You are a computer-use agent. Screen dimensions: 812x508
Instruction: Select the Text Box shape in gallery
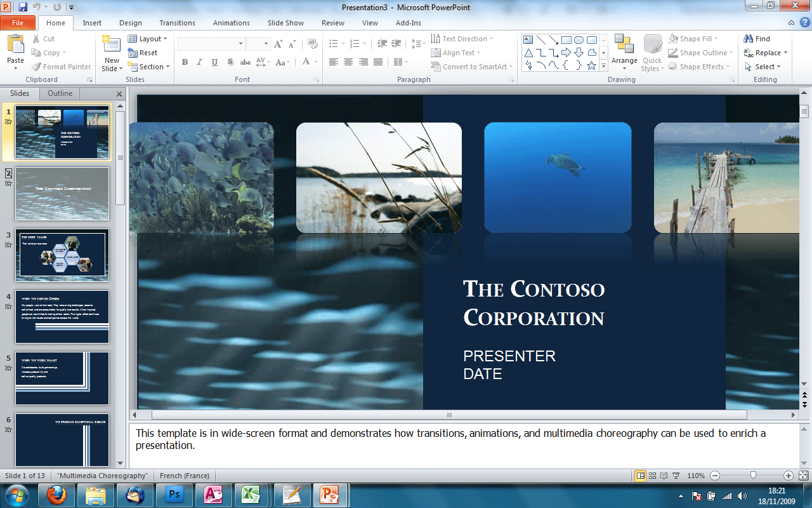tap(528, 39)
